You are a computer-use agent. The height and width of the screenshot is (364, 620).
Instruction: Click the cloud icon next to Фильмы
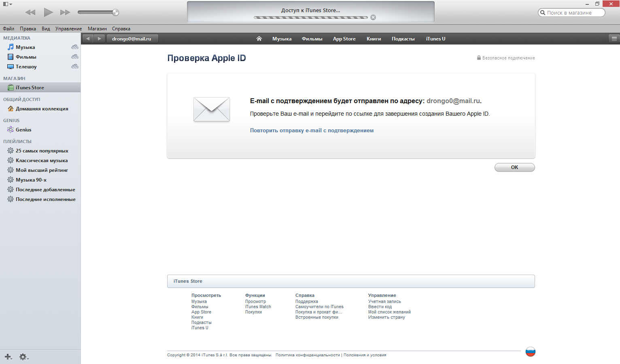pos(75,57)
